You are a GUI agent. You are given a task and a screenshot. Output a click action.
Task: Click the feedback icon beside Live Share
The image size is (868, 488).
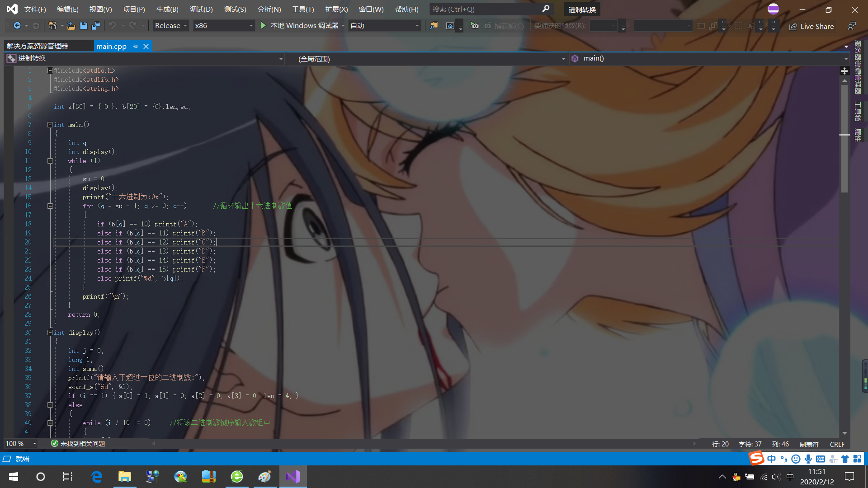pyautogui.click(x=852, y=26)
